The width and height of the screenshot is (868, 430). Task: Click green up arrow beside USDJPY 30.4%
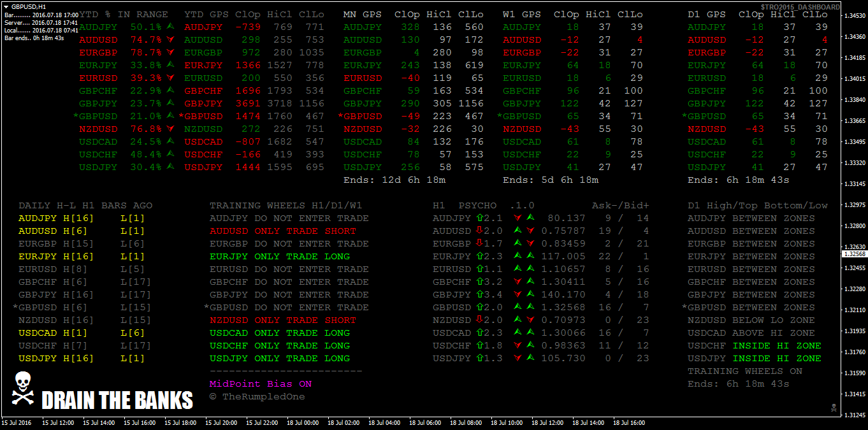coord(170,167)
